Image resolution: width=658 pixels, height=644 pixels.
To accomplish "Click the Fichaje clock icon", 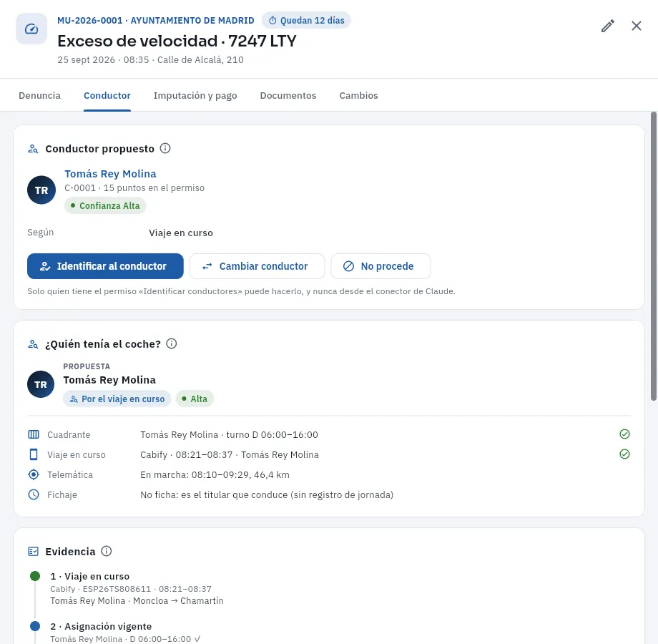I will click(x=34, y=494).
